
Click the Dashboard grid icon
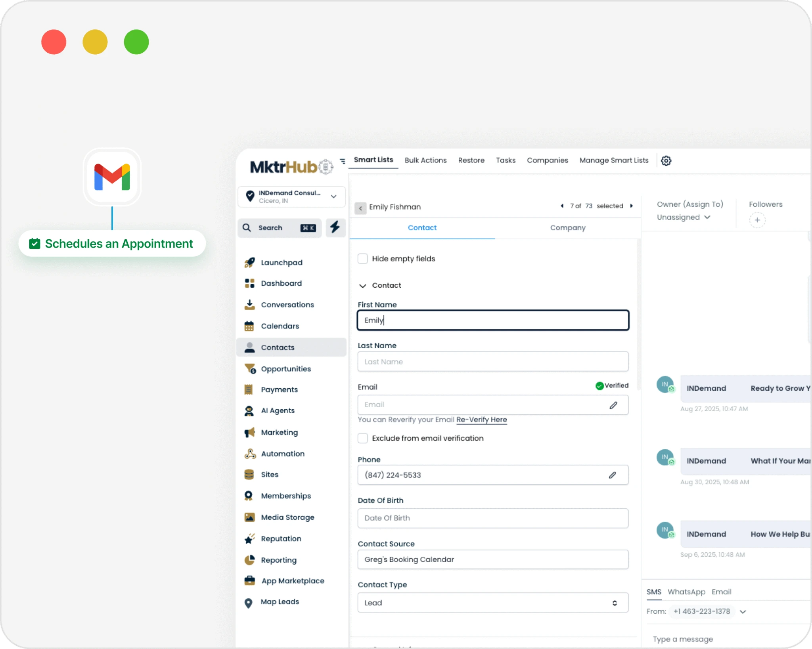click(x=249, y=283)
